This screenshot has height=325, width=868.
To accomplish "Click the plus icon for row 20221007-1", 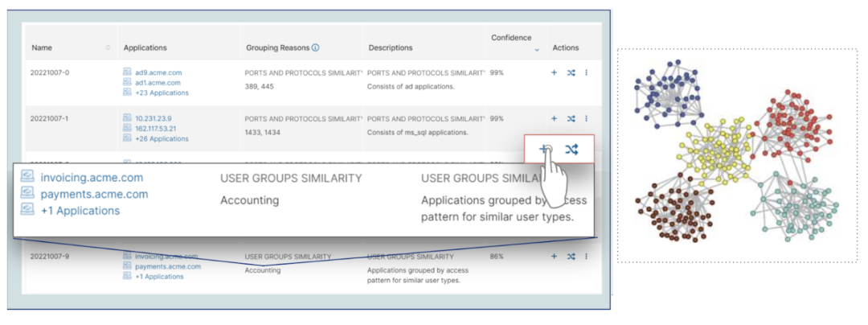I will point(554,119).
